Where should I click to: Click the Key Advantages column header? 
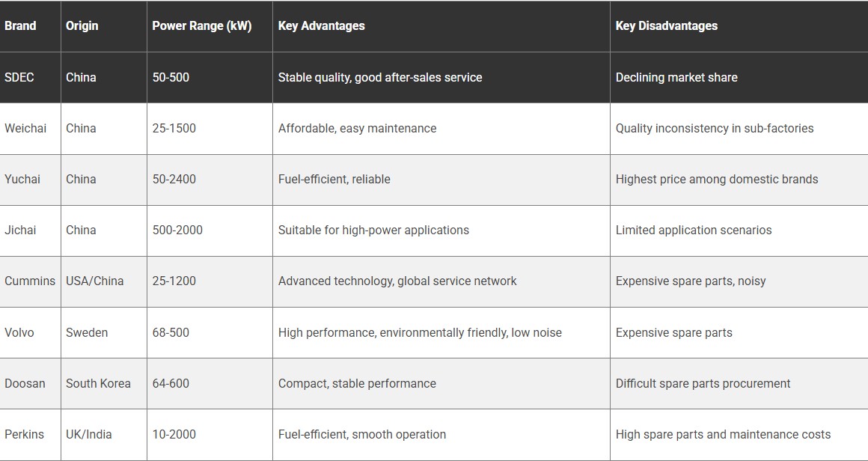coord(322,25)
